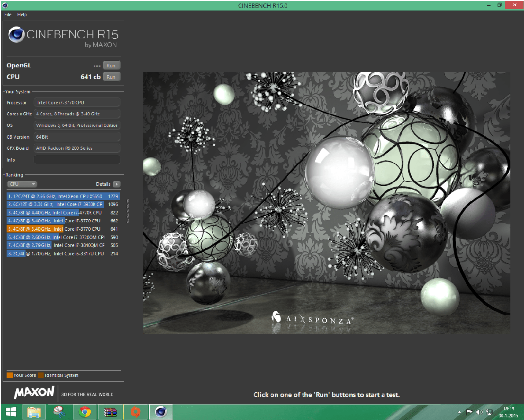The height and width of the screenshot is (420, 524).
Task: Open the volume speaker tray icon
Action: 479,413
